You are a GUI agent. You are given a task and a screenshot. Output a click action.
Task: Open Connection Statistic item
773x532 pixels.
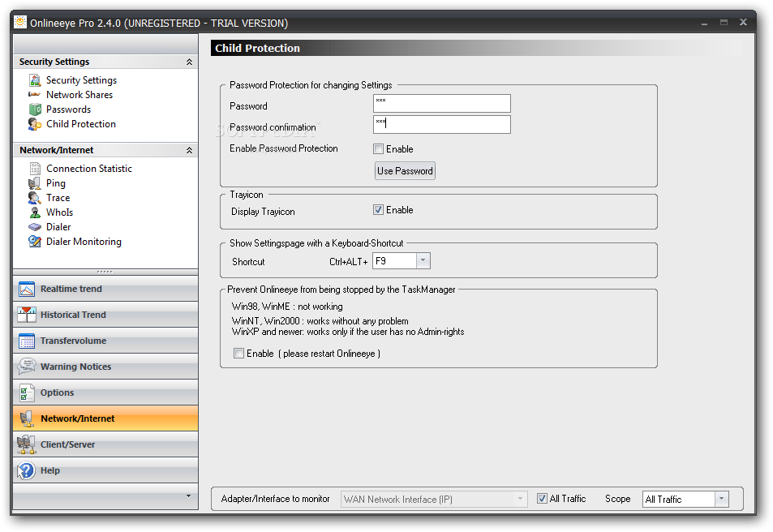coord(89,169)
